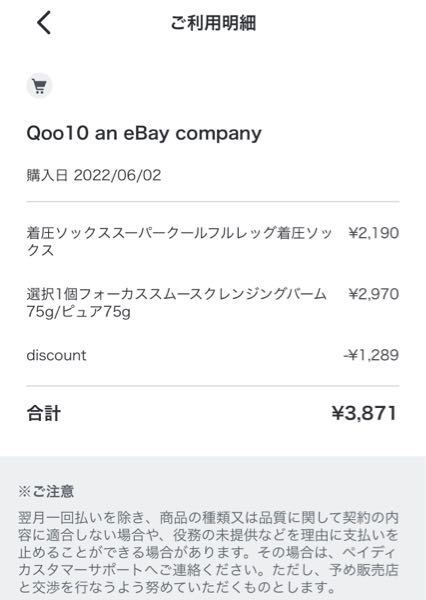Tap the ※ご注意 notice heading

click(x=46, y=491)
